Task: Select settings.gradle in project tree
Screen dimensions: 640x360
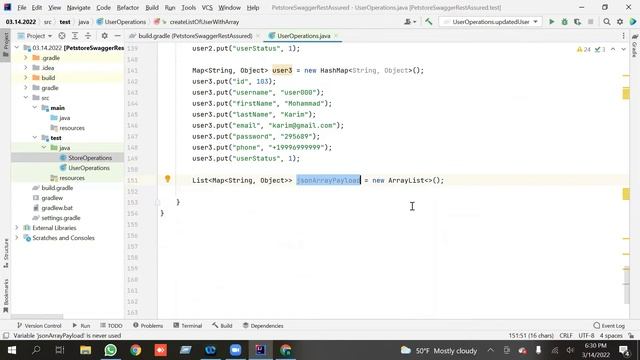Action: 61,218
